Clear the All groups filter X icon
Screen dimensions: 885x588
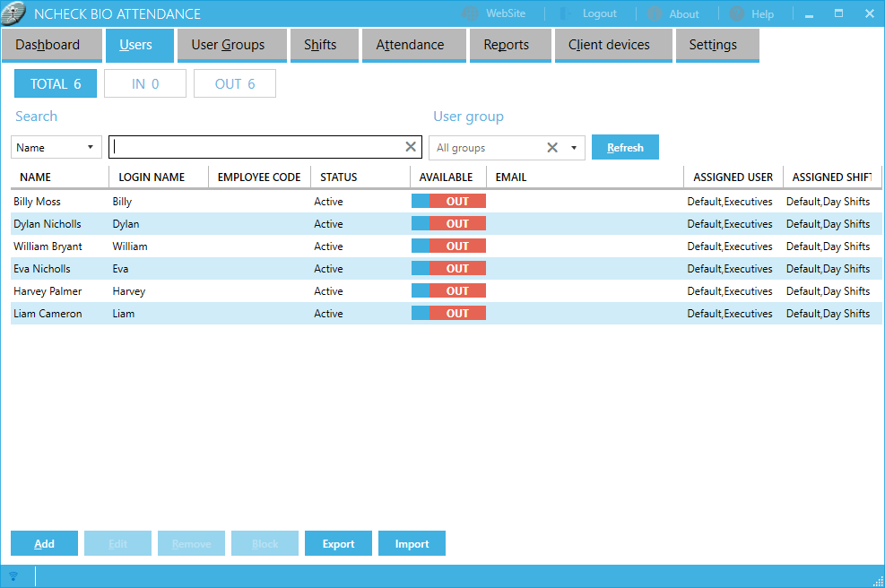point(552,148)
